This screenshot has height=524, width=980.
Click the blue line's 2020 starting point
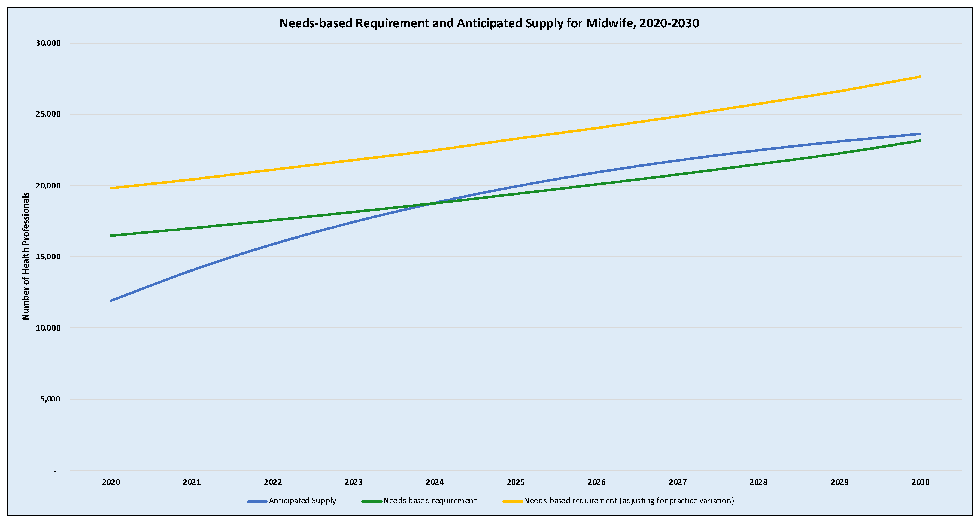pyautogui.click(x=111, y=301)
